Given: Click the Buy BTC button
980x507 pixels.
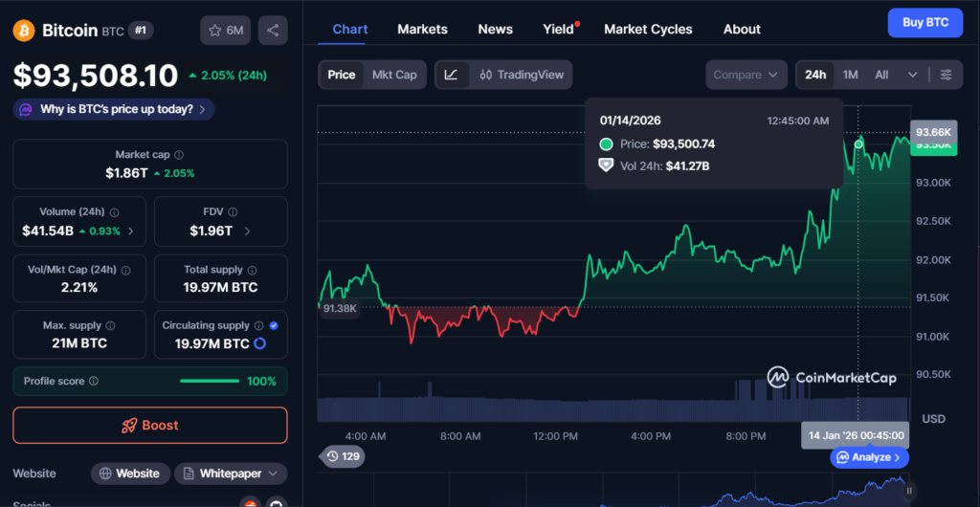Looking at the screenshot, I should click(x=924, y=22).
